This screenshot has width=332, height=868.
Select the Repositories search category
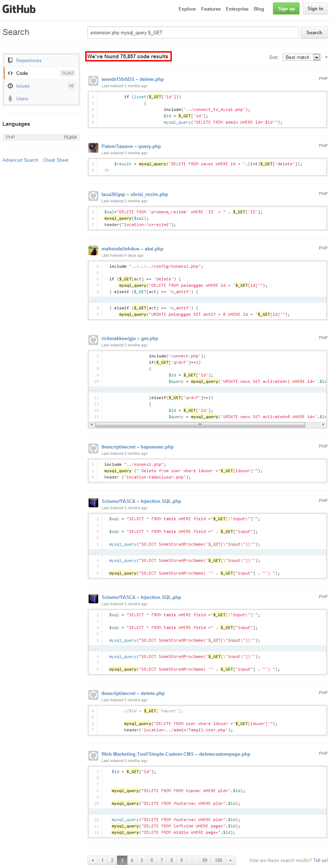click(x=41, y=60)
